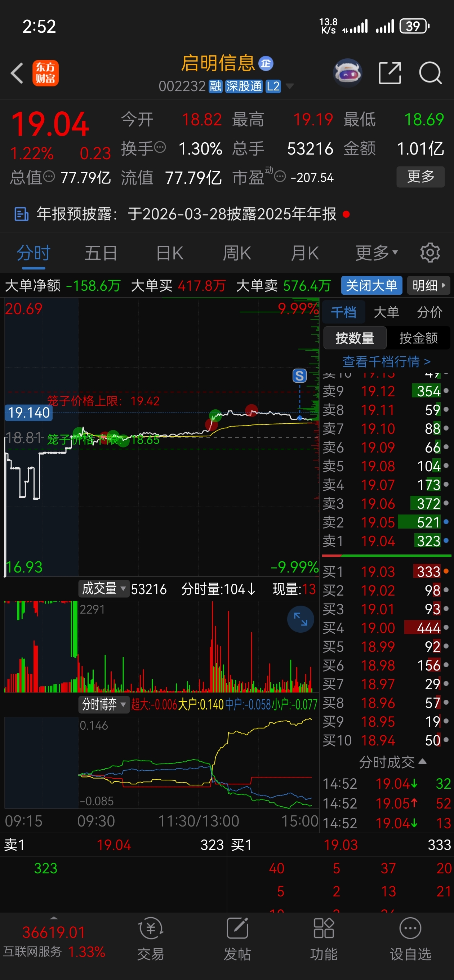Go back with the left arrow
Image resolution: width=454 pixels, height=980 pixels.
coord(17,73)
